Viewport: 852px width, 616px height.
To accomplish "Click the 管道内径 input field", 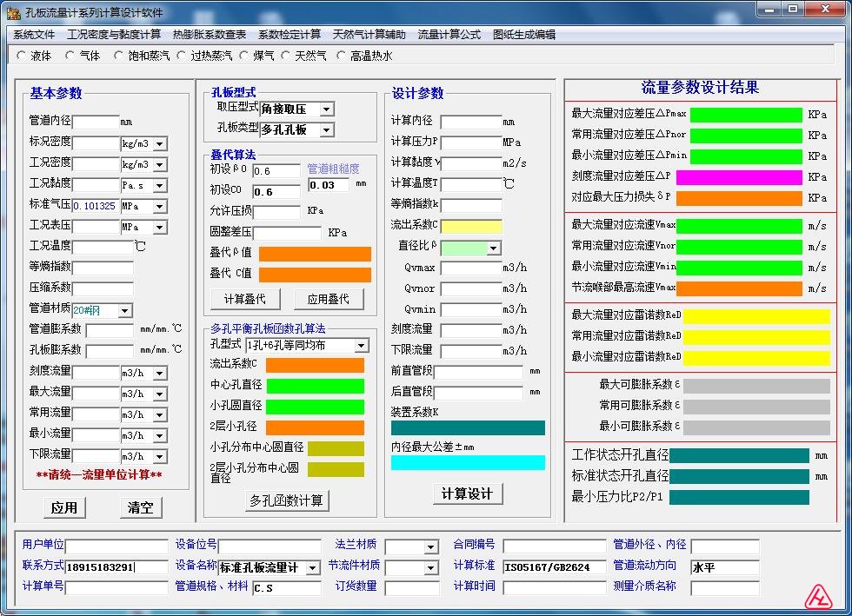I will [96, 122].
